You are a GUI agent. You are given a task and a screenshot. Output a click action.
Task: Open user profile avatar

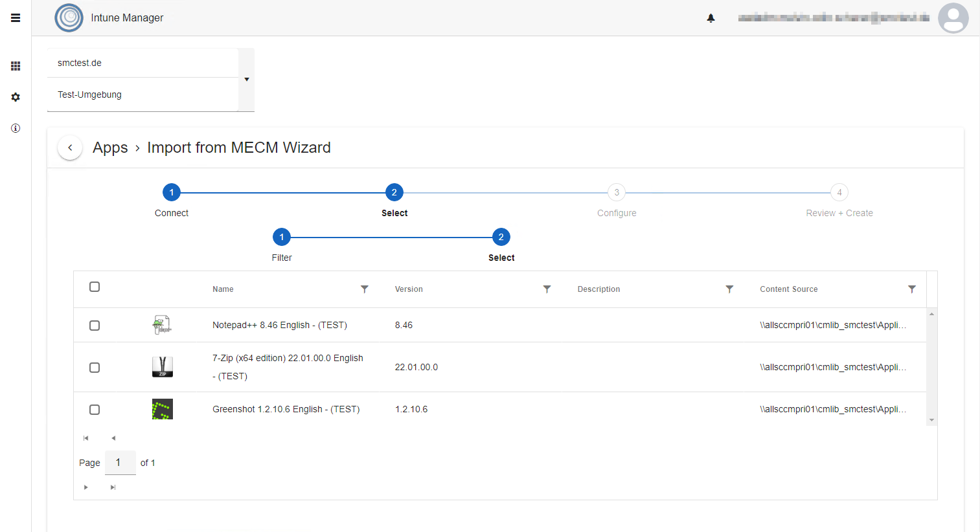pyautogui.click(x=953, y=18)
